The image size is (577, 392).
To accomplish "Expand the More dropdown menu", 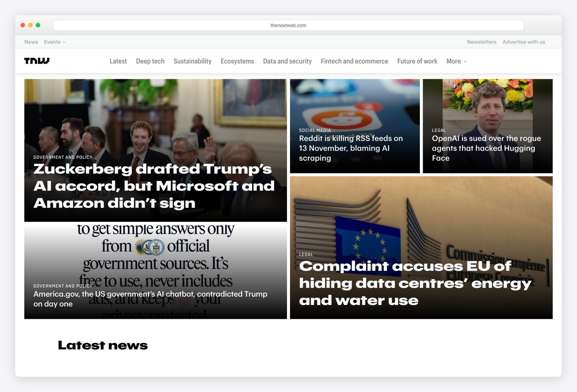I will (456, 61).
